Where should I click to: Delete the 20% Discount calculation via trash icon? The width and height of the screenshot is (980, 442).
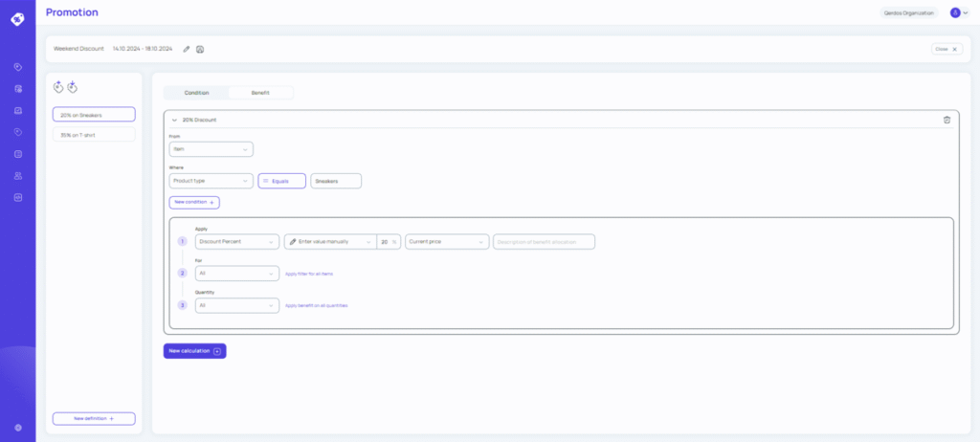click(947, 120)
